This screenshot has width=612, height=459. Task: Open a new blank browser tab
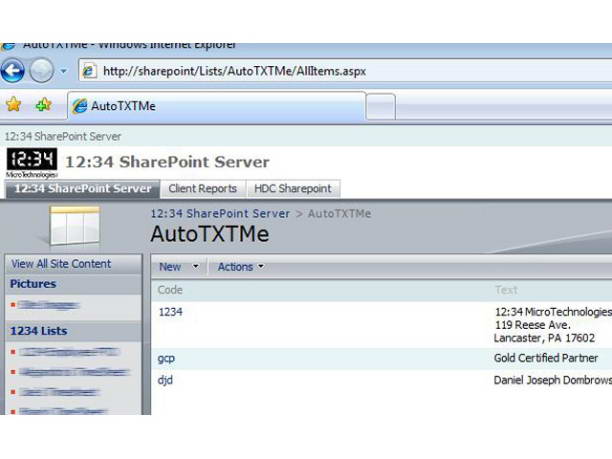coord(381,107)
